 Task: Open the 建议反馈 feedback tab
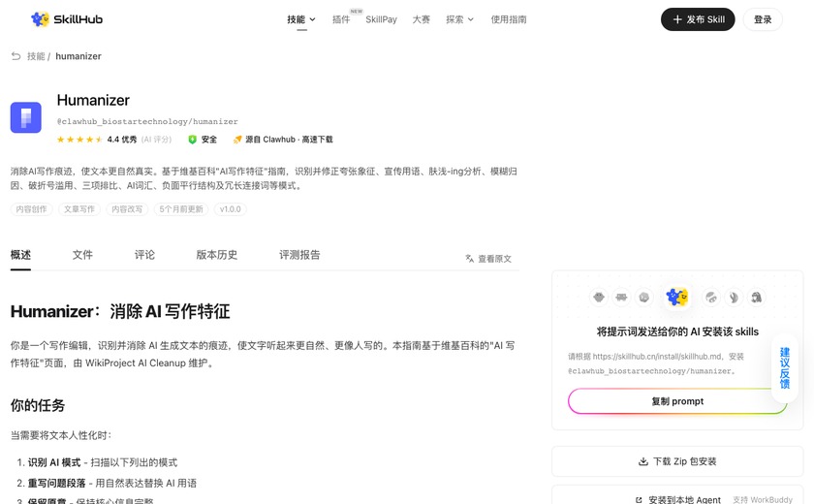(x=784, y=368)
